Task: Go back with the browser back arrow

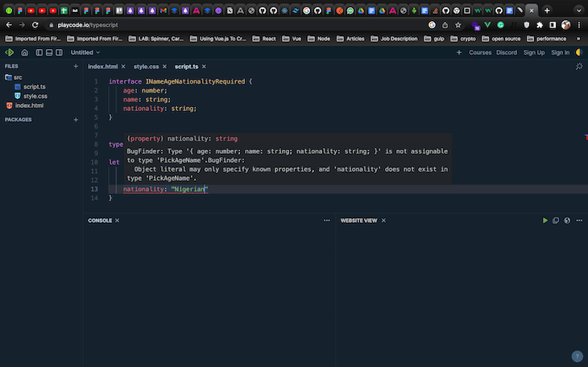Action: [9, 25]
